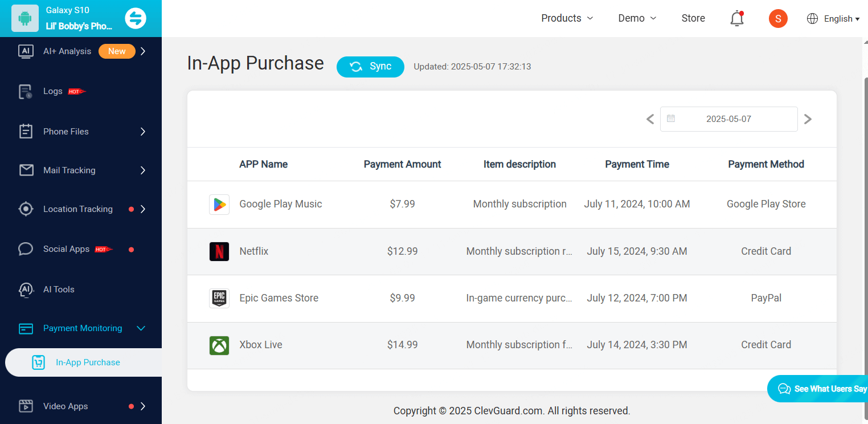Click the Xbox Live app icon

coord(219,345)
